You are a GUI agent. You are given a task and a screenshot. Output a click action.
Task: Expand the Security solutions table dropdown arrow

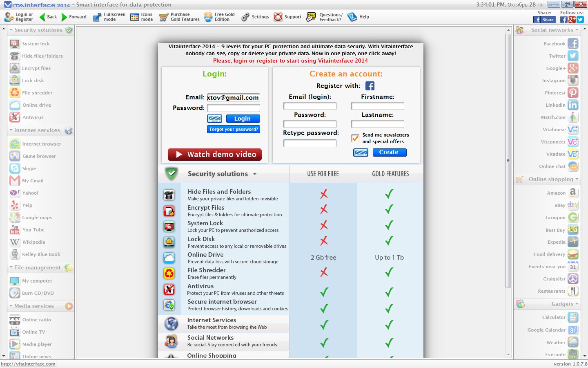point(255,174)
